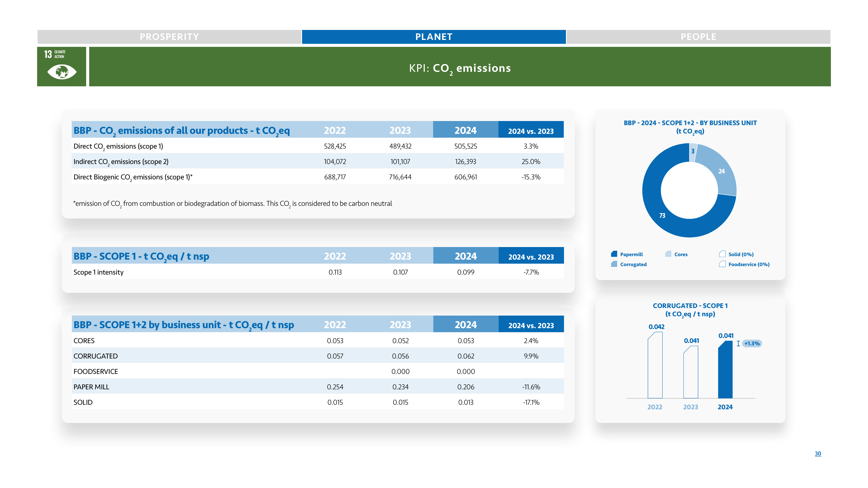The width and height of the screenshot is (868, 488).
Task: Click Indirect CO2 emissions (scope 2) row label
Action: click(121, 162)
